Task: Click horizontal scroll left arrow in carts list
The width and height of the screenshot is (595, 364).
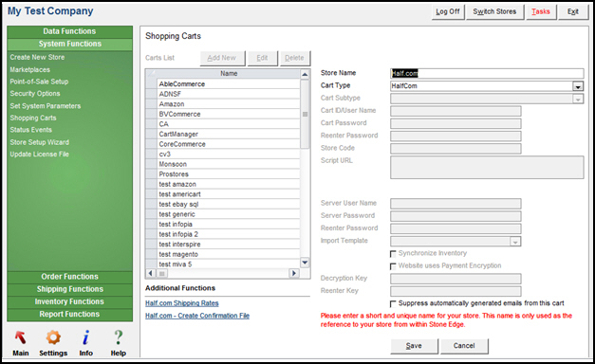Action: click(151, 273)
